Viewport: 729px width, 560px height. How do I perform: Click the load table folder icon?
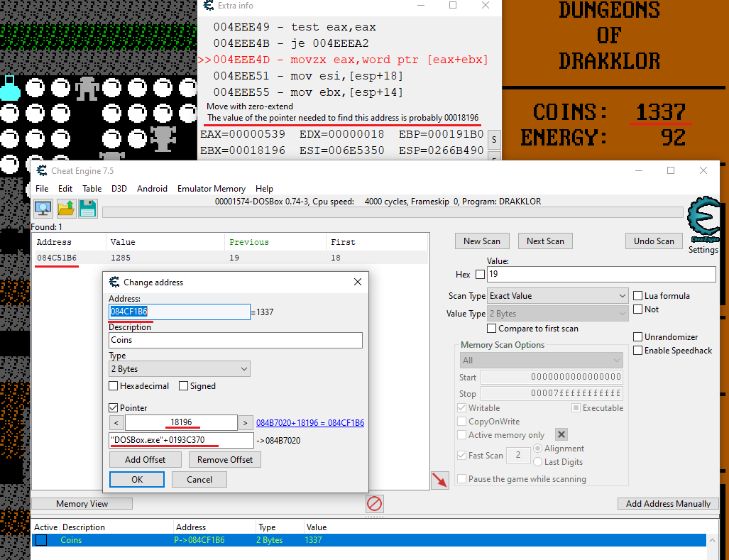66,209
